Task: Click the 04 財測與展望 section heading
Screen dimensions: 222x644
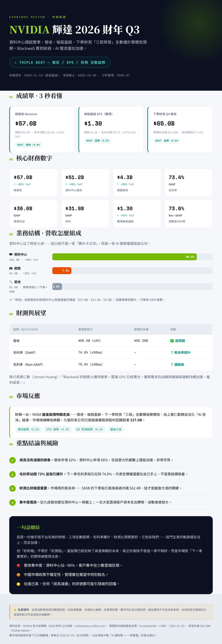Action: click(x=28, y=313)
